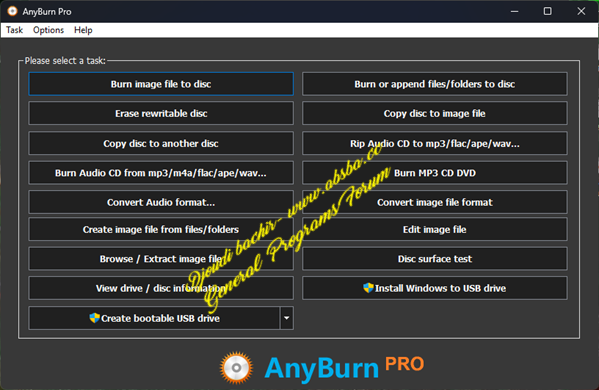Image resolution: width=599 pixels, height=390 pixels.
Task: Choose Erase rewritable disc
Action: pos(161,113)
